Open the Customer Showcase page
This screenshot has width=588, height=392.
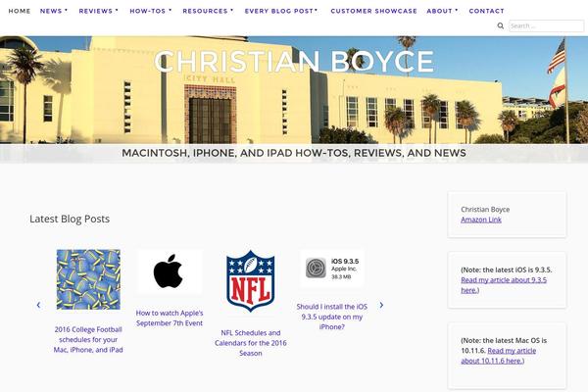373,11
